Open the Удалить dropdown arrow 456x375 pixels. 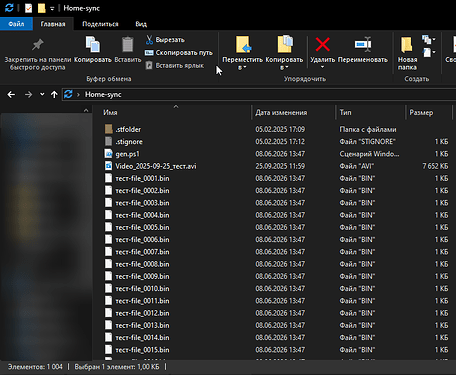[x=322, y=67]
